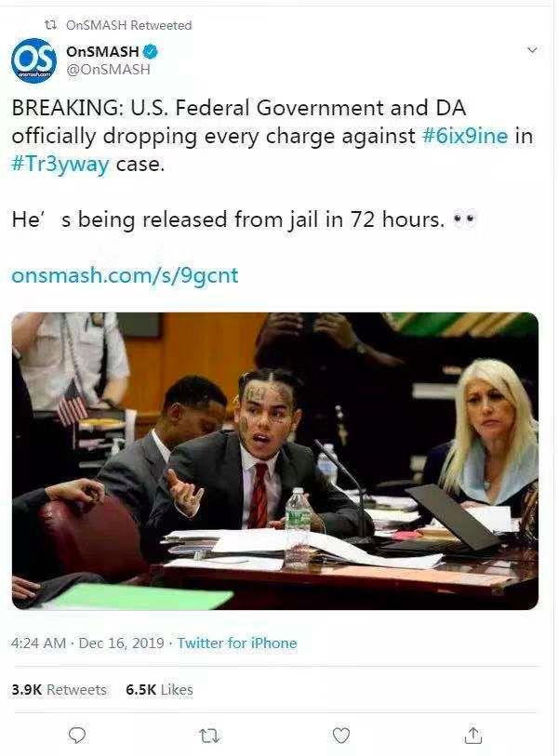
Task: Click the retweet arrows icon below tweet
Action: (x=209, y=736)
